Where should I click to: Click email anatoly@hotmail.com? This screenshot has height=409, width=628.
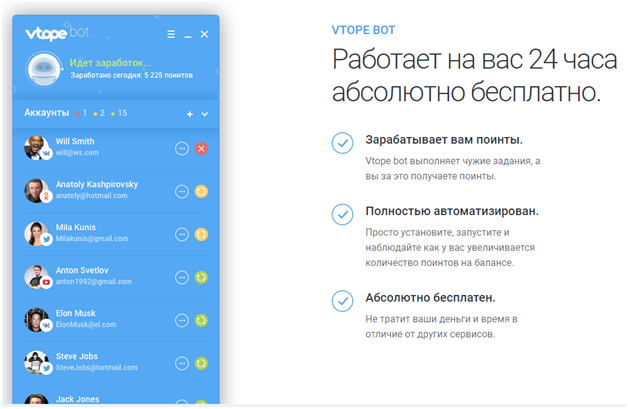click(92, 195)
